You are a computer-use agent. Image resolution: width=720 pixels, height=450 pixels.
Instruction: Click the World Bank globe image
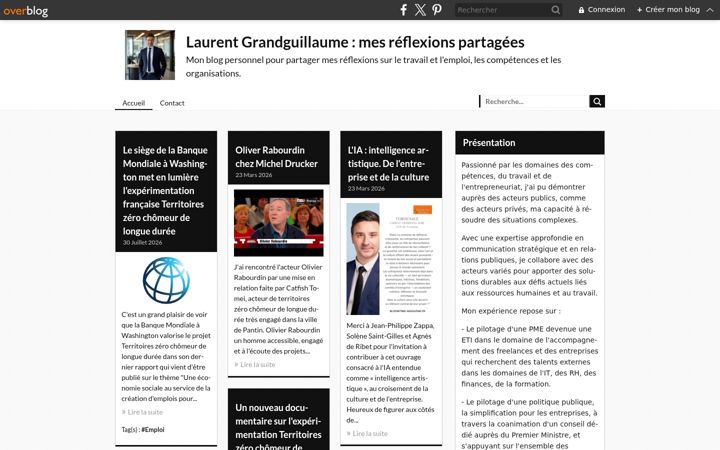click(x=166, y=280)
